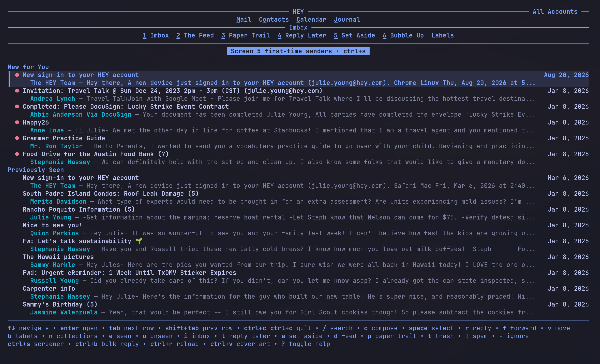The width and height of the screenshot is (600, 364).
Task: Switch to the Paper Trail tab
Action: click(x=246, y=35)
